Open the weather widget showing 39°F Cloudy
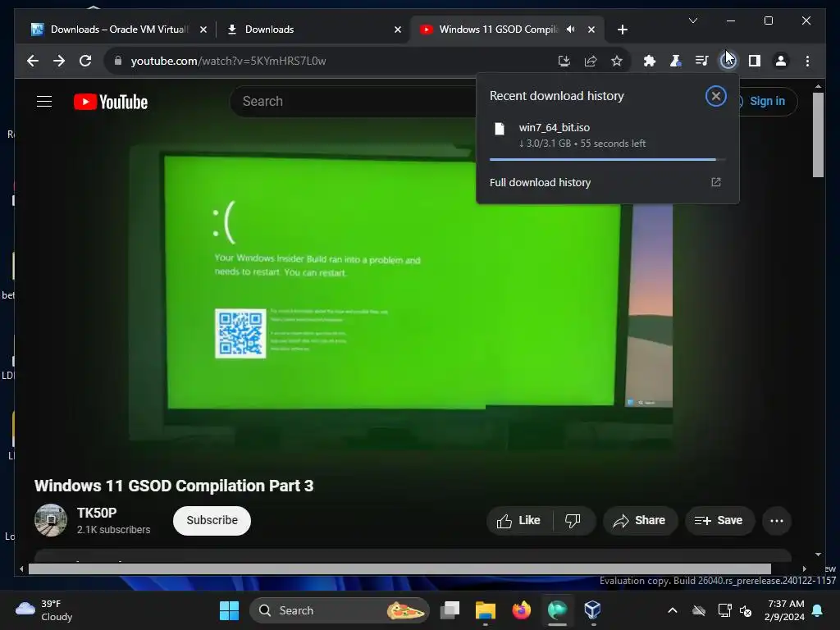Screen dimensions: 840x630 pyautogui.click(x=44, y=610)
